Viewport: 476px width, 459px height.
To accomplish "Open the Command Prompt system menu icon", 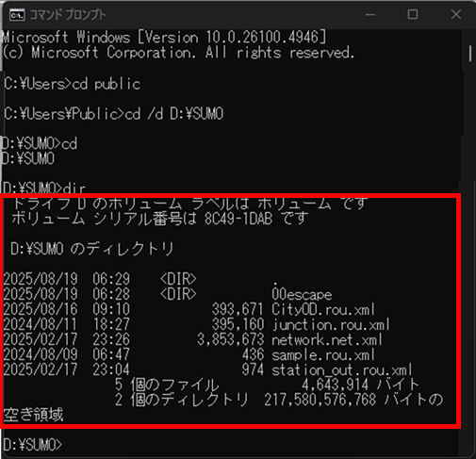I will point(17,15).
